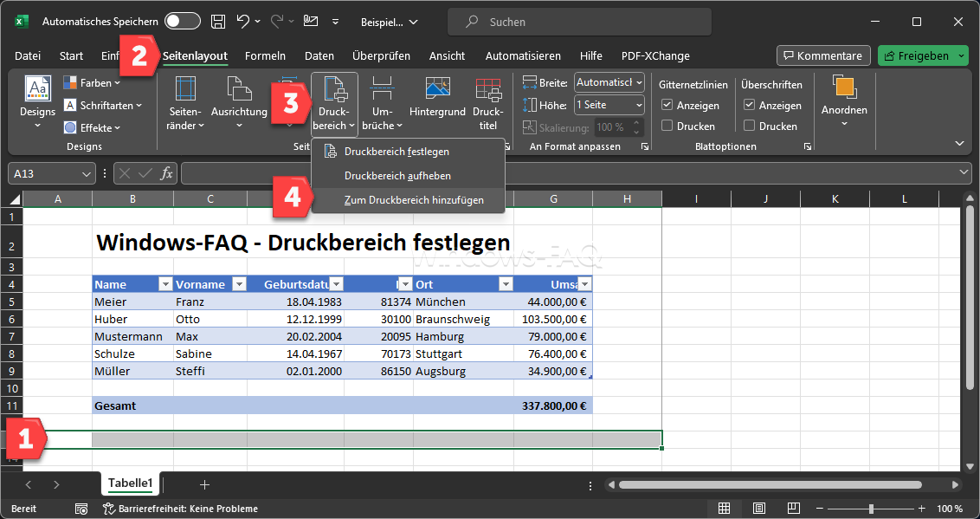Image resolution: width=980 pixels, height=519 pixels.
Task: Enable Überschriften Drucken checkbox
Action: [x=750, y=126]
